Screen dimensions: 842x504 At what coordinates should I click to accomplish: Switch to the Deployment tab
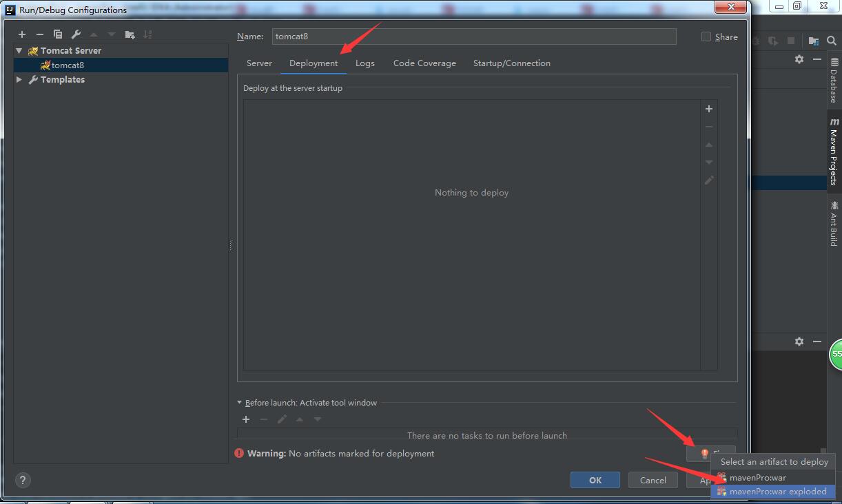pos(314,63)
